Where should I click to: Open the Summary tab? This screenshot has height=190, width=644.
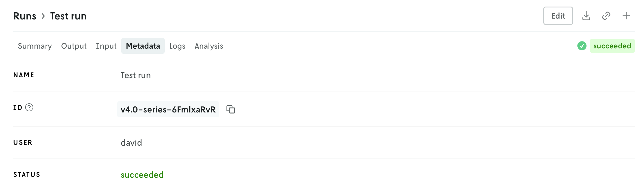(x=35, y=46)
